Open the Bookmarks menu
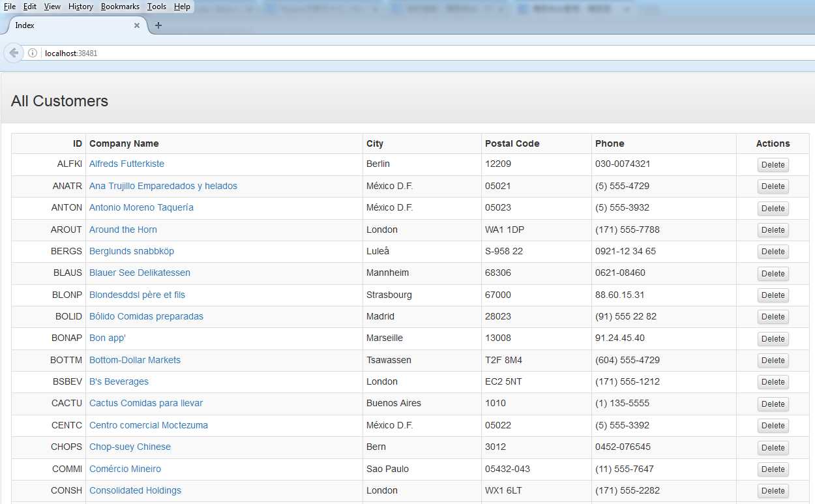The image size is (815, 504). 120,7
